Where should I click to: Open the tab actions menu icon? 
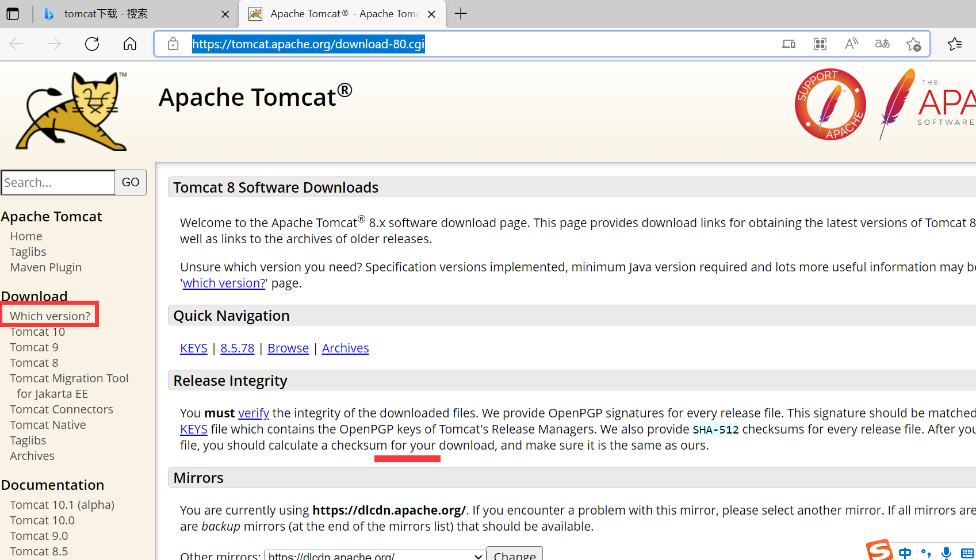coord(13,14)
